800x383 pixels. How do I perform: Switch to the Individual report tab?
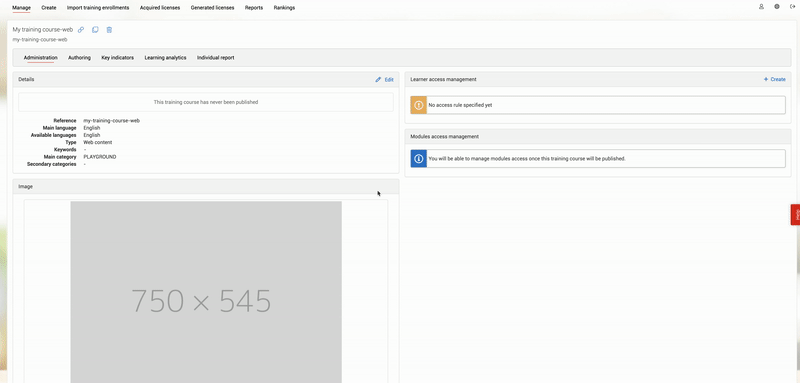[x=216, y=58]
